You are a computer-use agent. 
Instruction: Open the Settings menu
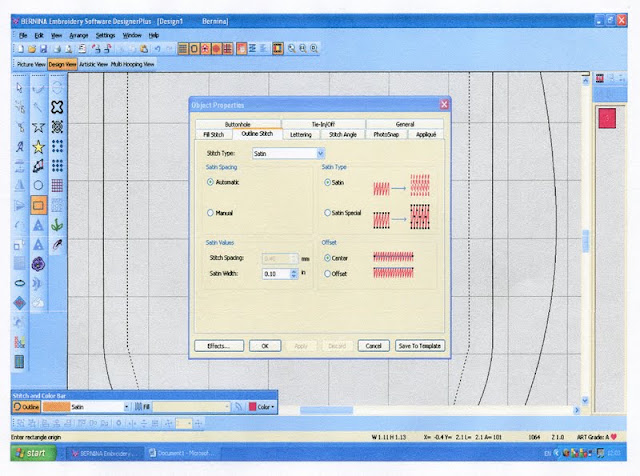105,36
